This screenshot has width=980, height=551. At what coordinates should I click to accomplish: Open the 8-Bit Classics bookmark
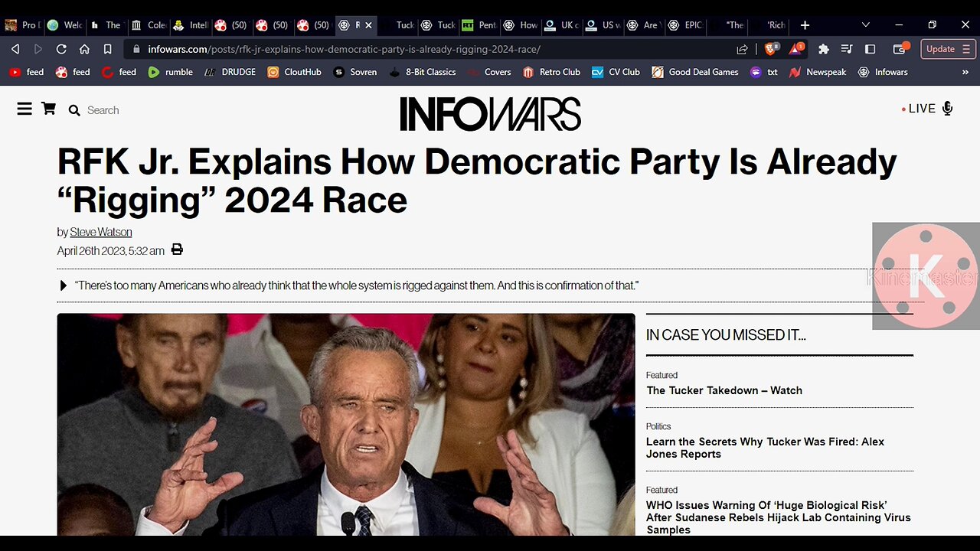point(423,72)
